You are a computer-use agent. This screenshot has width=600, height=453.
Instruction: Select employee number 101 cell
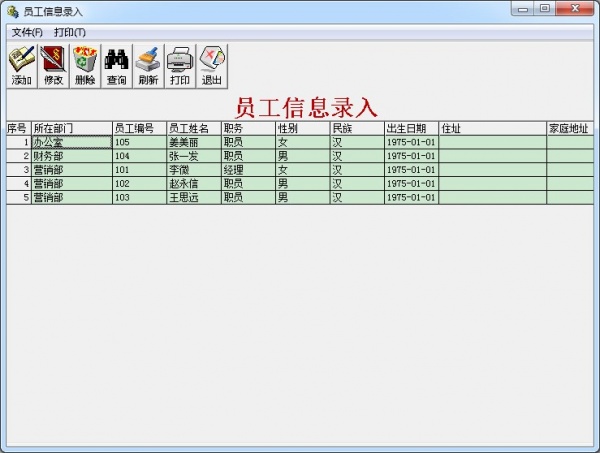[x=140, y=170]
